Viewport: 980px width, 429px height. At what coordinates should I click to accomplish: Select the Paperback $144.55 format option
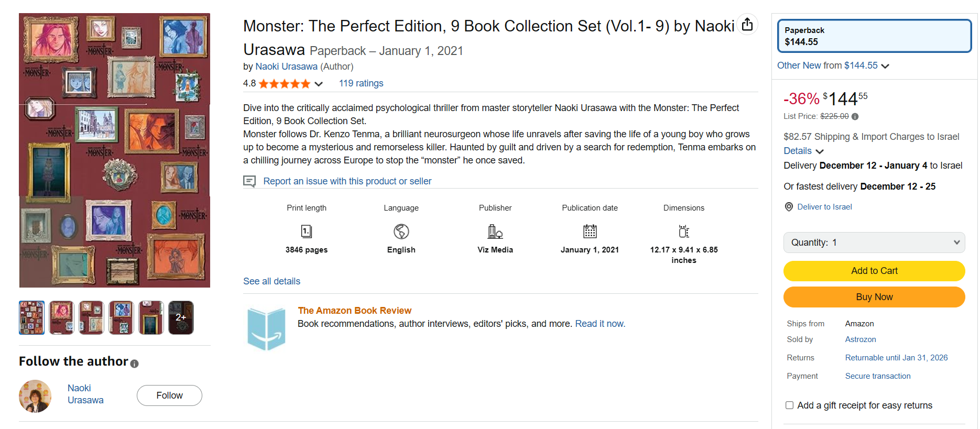click(874, 36)
